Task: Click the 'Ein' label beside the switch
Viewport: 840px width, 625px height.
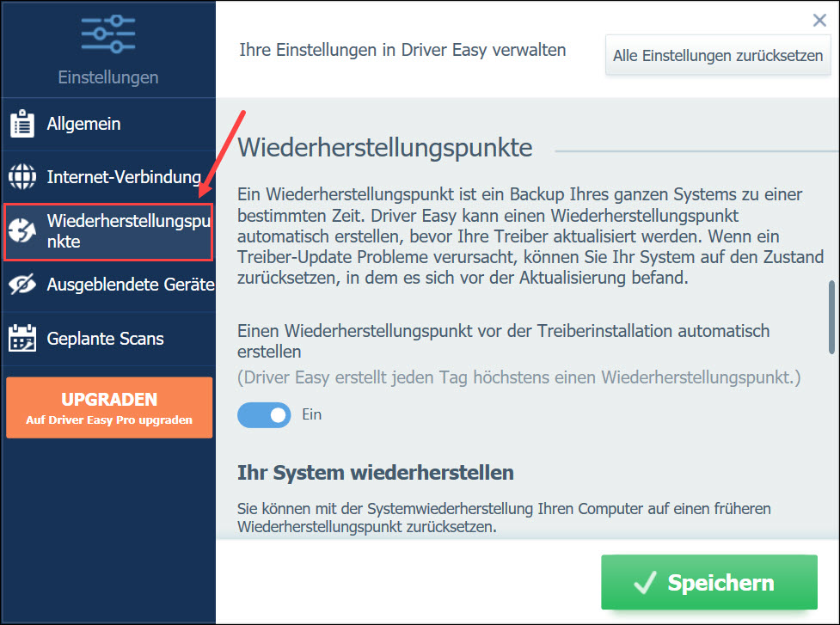Action: (x=312, y=415)
